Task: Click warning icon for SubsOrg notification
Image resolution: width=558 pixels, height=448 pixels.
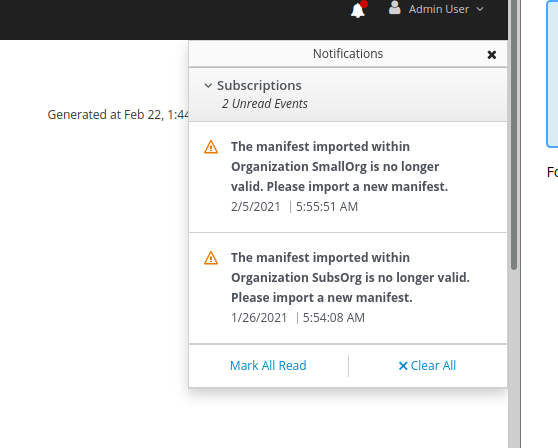Action: pyautogui.click(x=211, y=258)
